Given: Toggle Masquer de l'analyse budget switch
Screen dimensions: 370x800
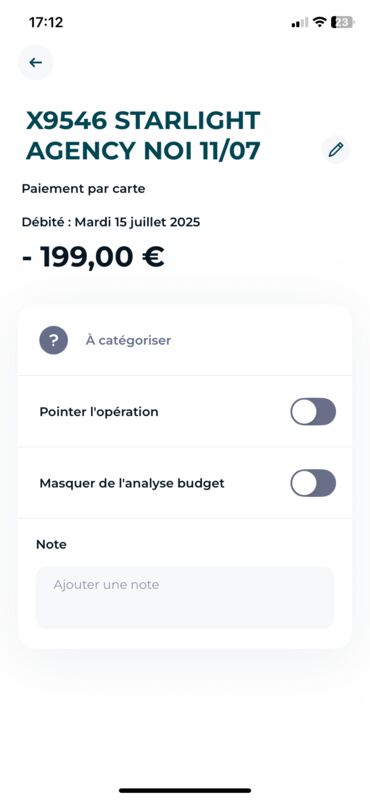Looking at the screenshot, I should click(313, 483).
